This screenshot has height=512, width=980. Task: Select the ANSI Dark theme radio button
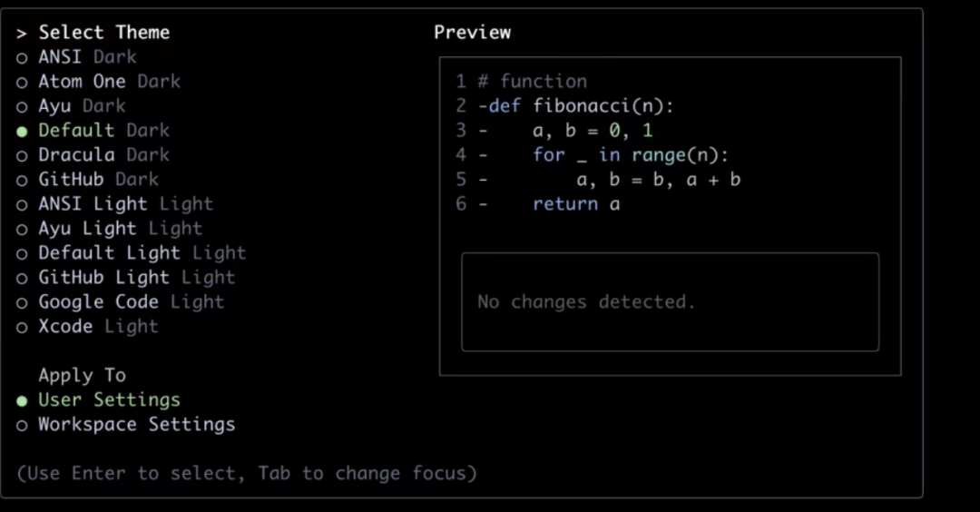(22, 58)
